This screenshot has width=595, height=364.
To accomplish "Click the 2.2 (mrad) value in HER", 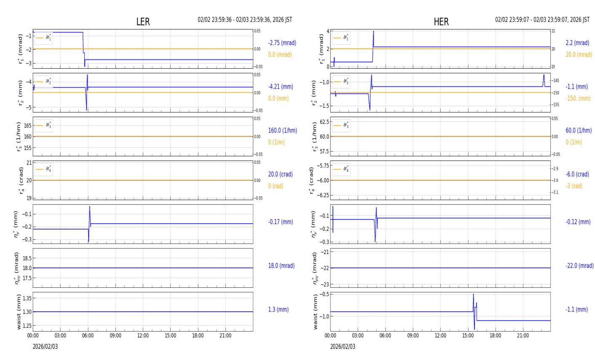I will coord(577,43).
